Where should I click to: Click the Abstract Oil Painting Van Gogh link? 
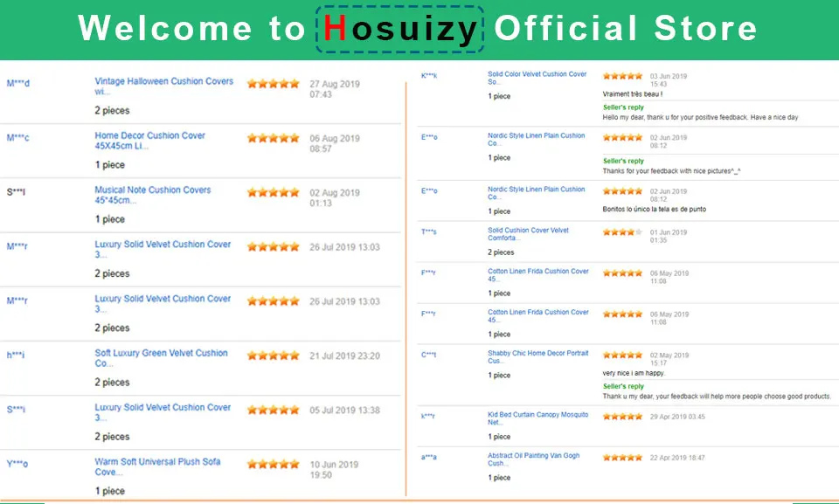point(533,459)
